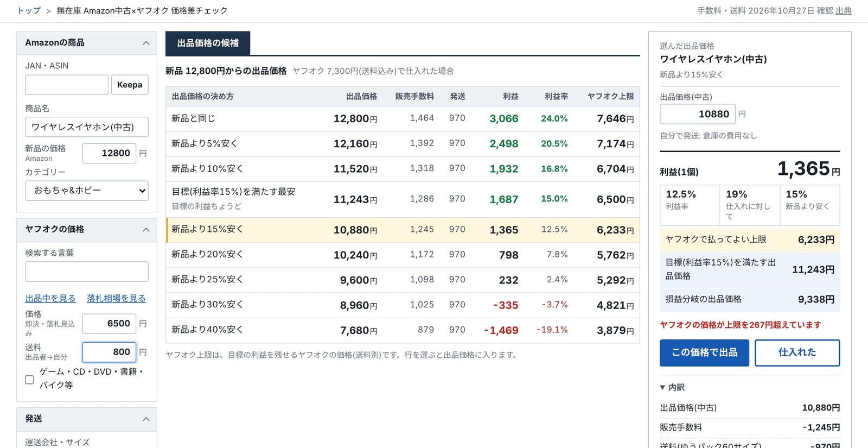The width and height of the screenshot is (868, 448).
Task: Select the 新品より30%安く row
Action: [x=403, y=305]
